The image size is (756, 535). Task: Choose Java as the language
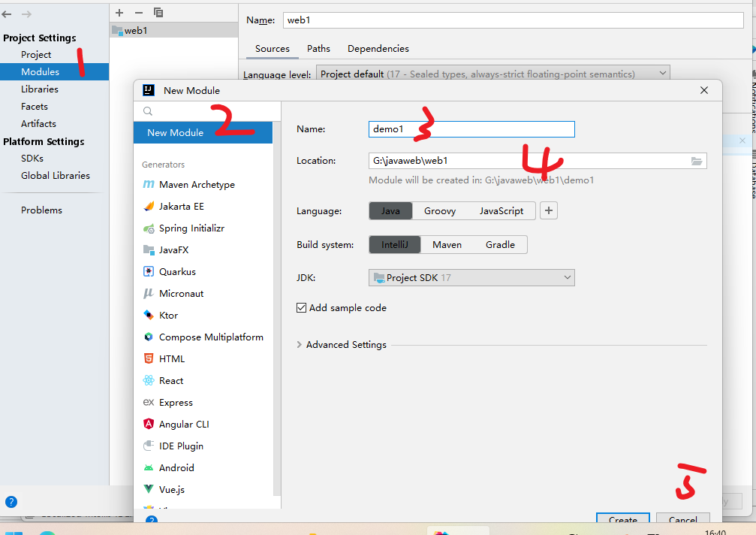coord(390,211)
